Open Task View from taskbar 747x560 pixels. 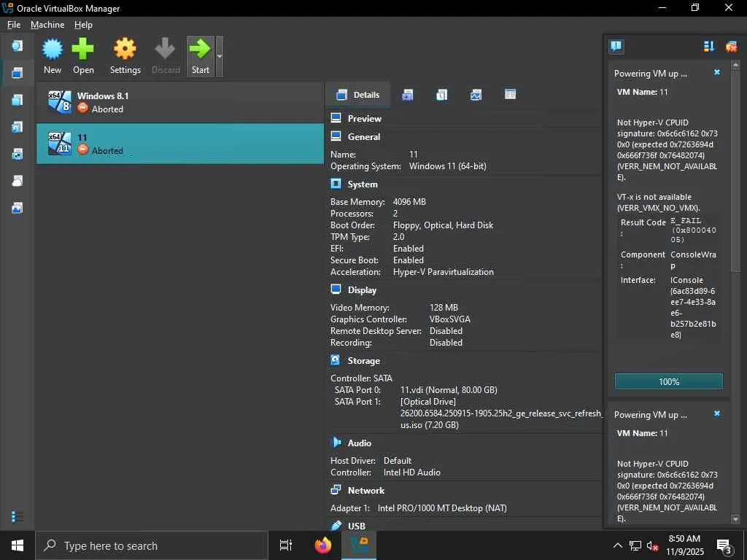click(286, 545)
